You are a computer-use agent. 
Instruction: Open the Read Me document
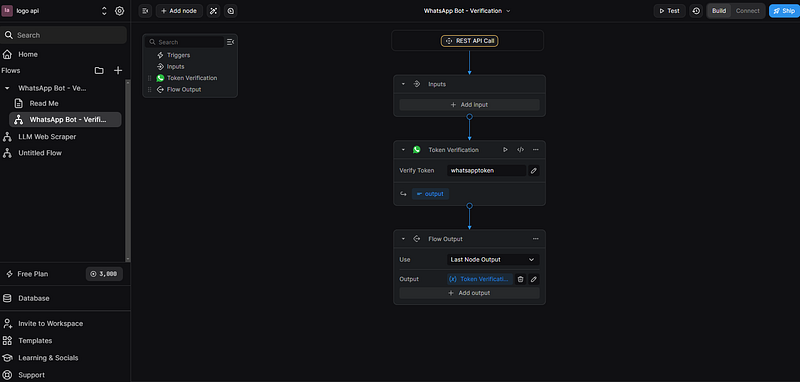[x=44, y=104]
